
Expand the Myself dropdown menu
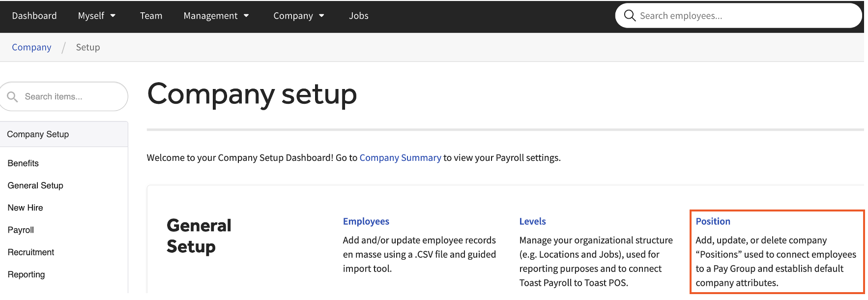click(x=96, y=15)
